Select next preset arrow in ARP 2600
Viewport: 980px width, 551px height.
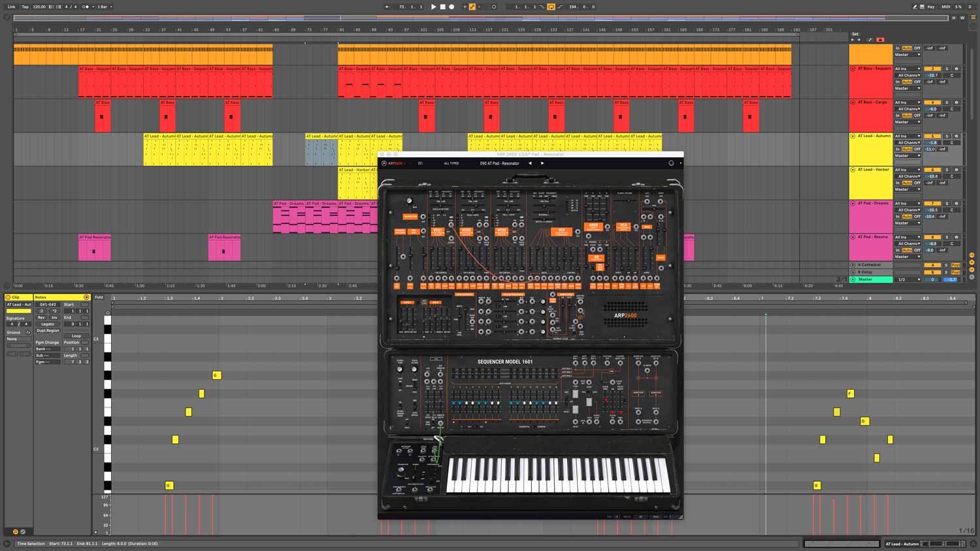pyautogui.click(x=542, y=163)
